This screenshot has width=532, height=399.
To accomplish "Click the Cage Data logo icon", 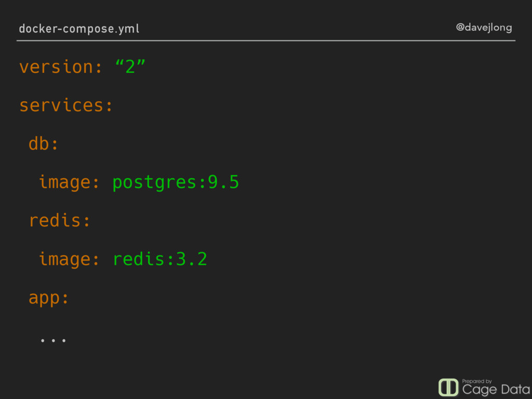I will 448,388.
